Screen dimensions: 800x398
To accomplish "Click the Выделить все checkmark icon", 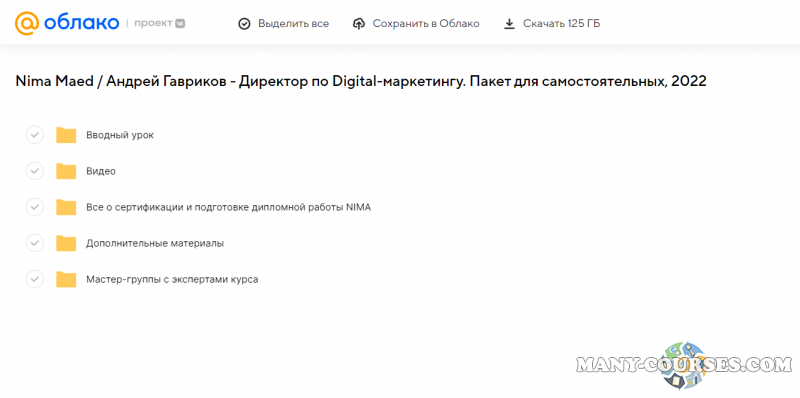I will click(x=244, y=23).
